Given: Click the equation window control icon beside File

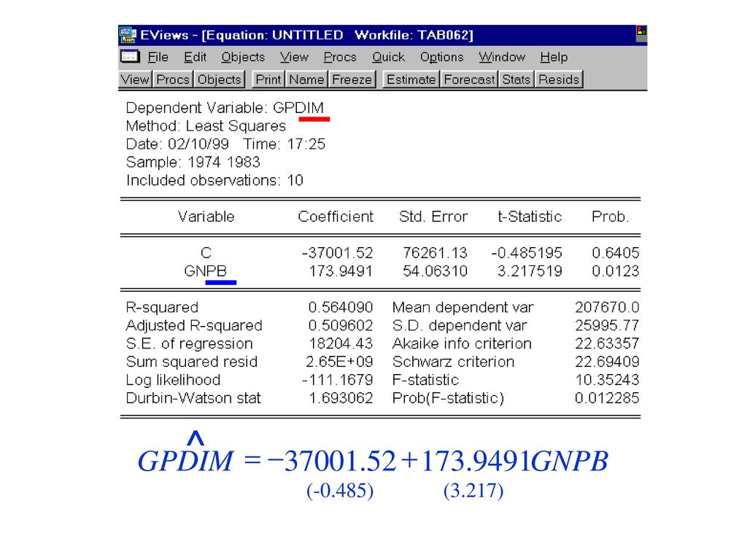Looking at the screenshot, I should coord(130,57).
